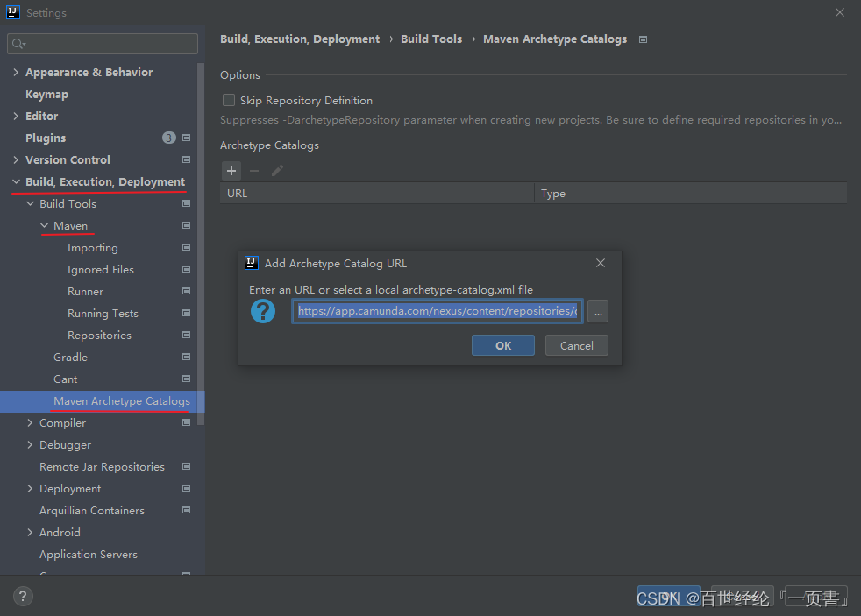
Task: Open Keymap settings page
Action: [46, 95]
